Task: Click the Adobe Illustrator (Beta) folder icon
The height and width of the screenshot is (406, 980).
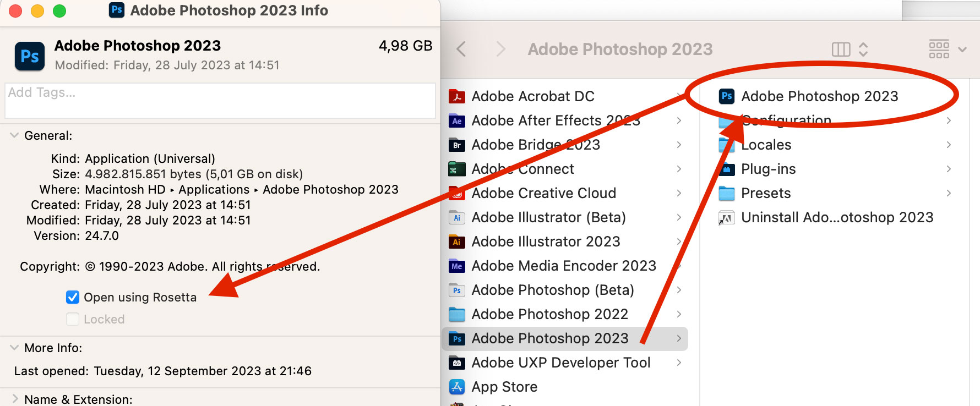Action: 457,218
